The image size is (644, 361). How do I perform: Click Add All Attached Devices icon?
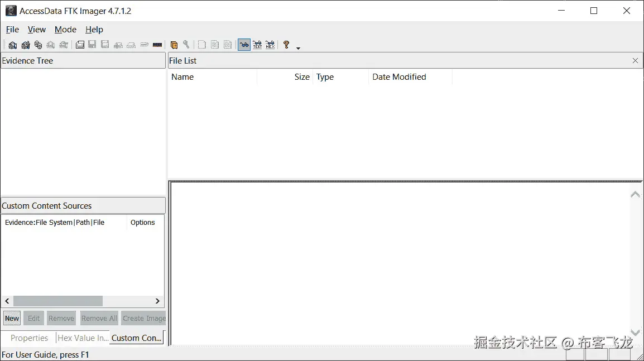26,45
